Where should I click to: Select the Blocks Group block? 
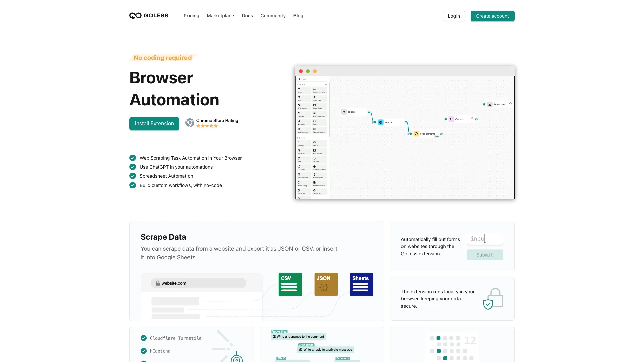coord(320,106)
